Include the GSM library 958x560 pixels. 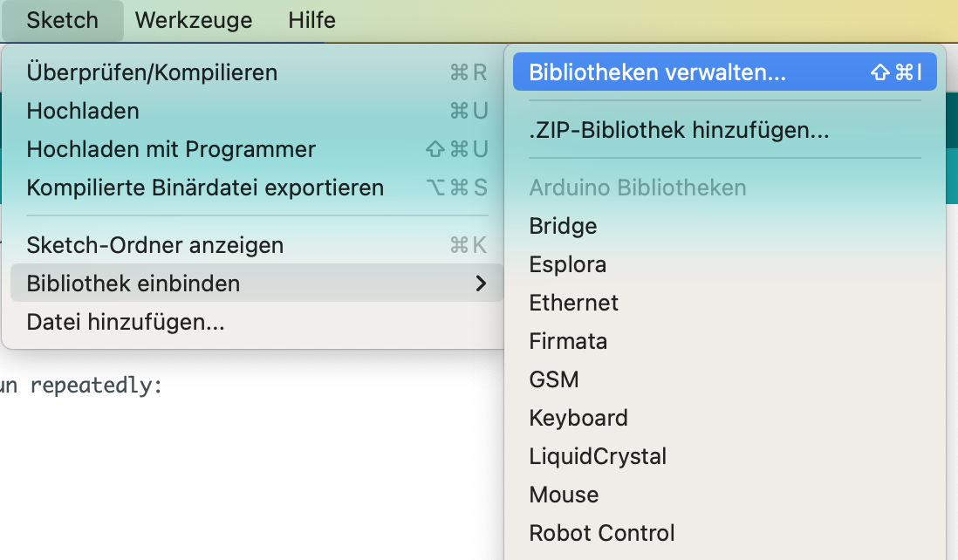[x=554, y=379]
